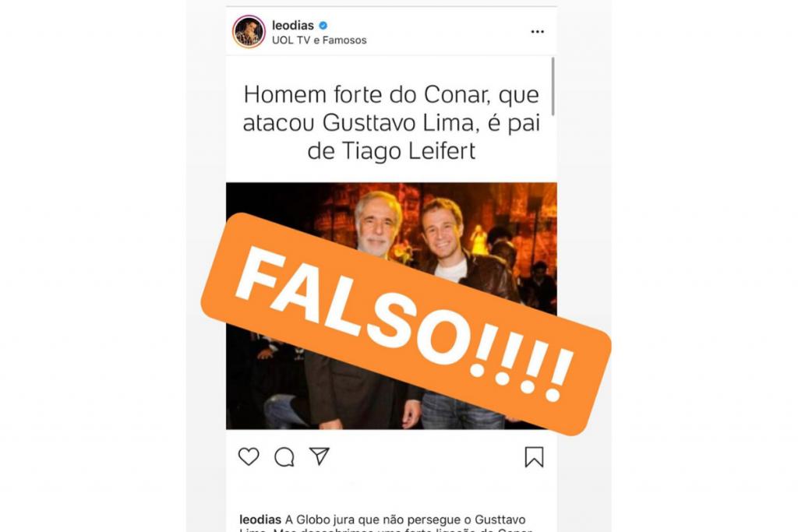Open leodias profile picture avatar
The image size is (798, 532).
click(249, 31)
